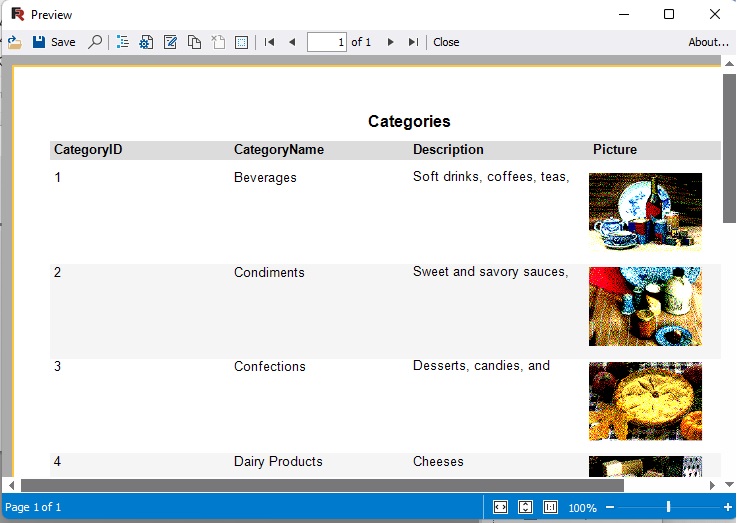Click the zoom in plus button

point(728,507)
